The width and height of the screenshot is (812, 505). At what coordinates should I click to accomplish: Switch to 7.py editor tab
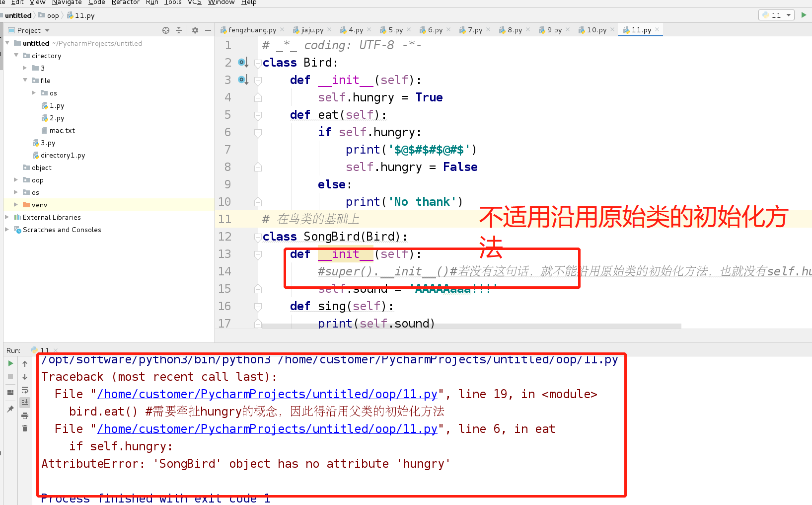pos(475,30)
